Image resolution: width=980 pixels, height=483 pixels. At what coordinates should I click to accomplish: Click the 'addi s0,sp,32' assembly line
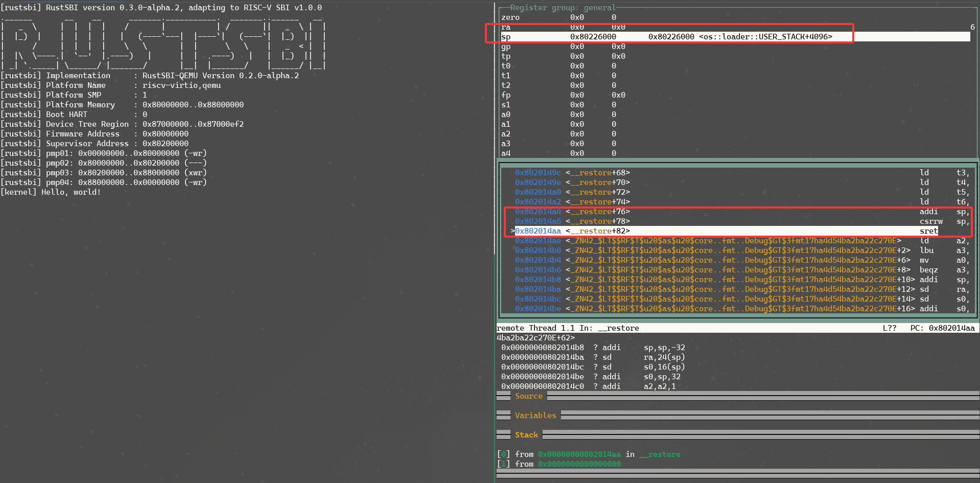591,377
